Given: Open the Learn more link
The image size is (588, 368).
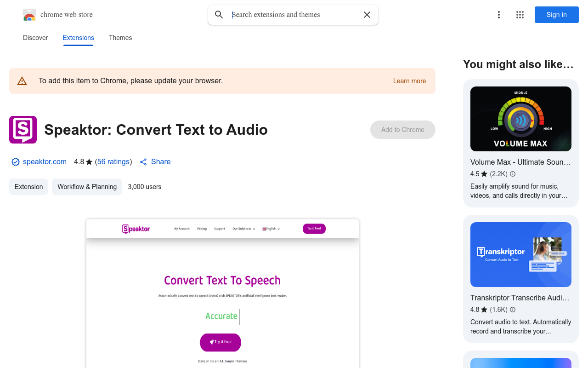Looking at the screenshot, I should [x=409, y=81].
